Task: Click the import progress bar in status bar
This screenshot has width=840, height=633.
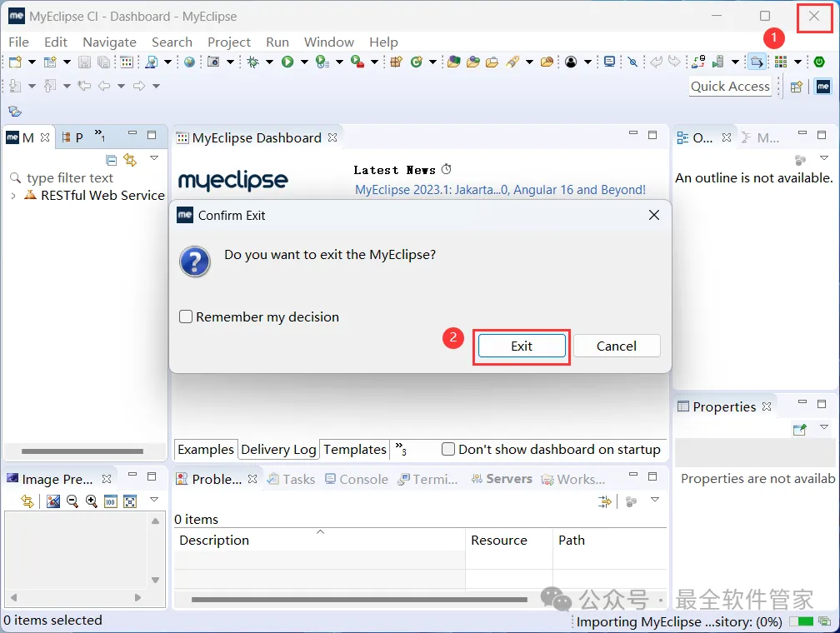Action: [802, 621]
